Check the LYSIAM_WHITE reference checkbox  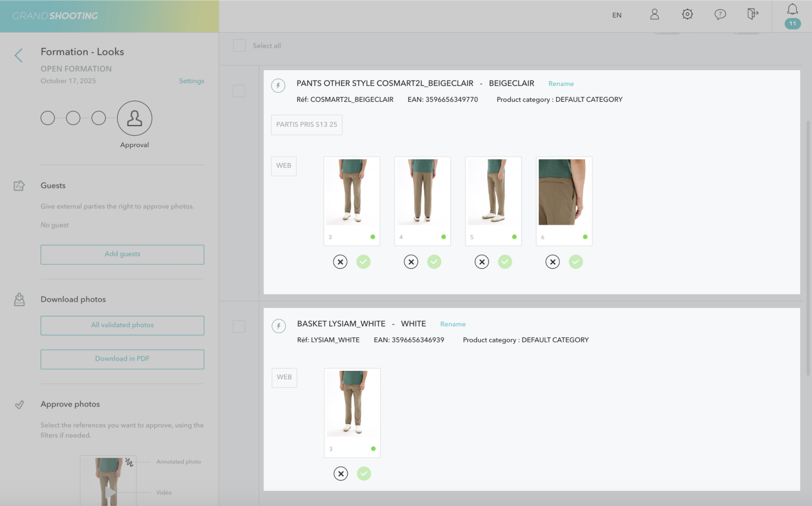click(x=239, y=327)
